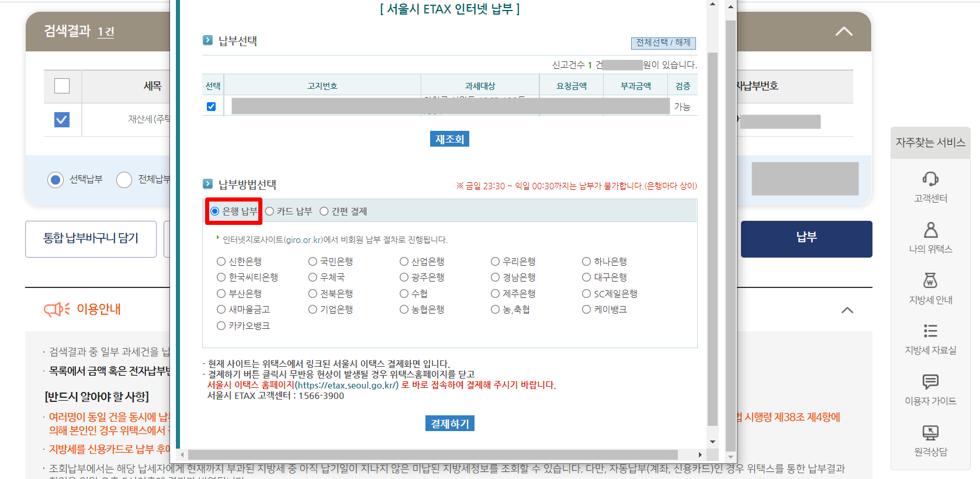Select the 선택납부 radio option
980x479 pixels.
56,180
